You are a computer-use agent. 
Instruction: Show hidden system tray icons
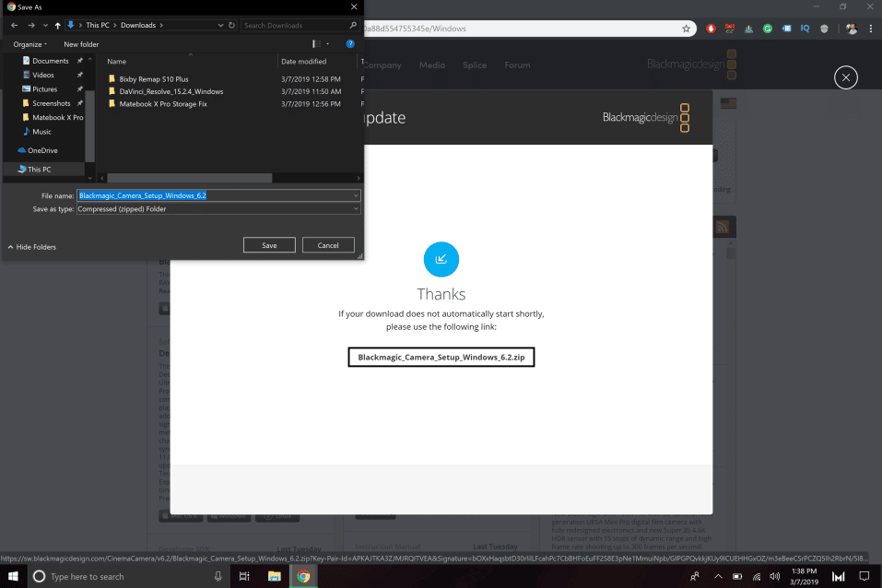tap(718, 576)
